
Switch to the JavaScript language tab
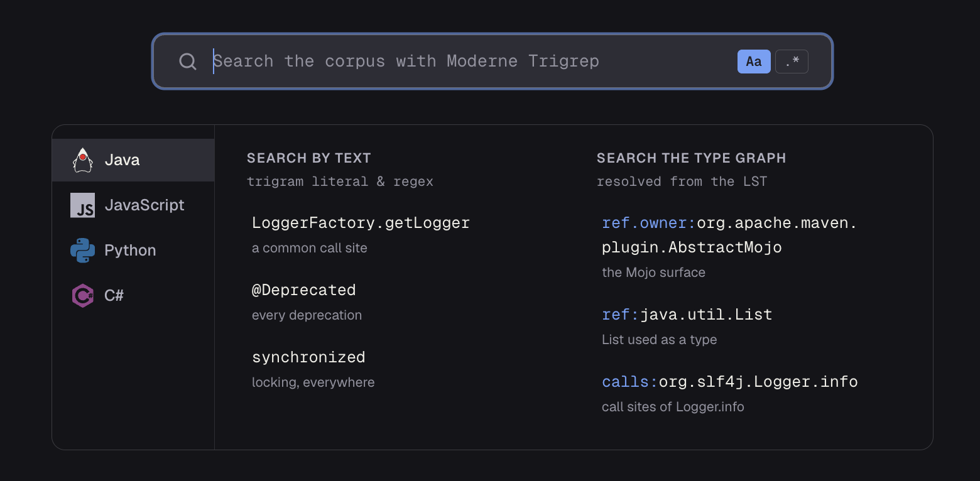[133, 205]
